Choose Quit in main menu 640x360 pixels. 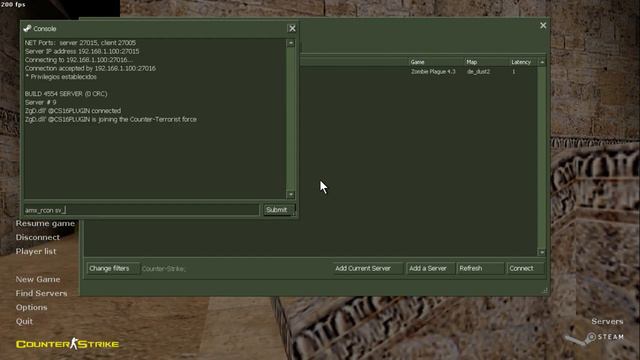tap(24, 321)
